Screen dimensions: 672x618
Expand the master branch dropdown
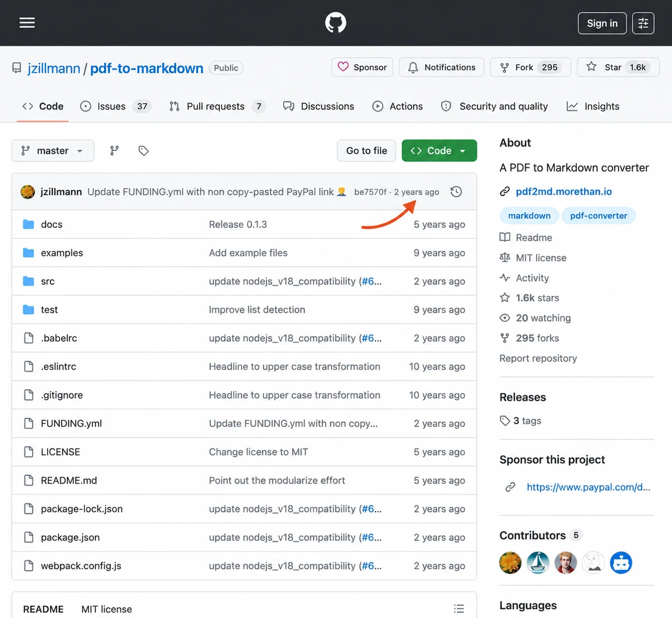53,151
